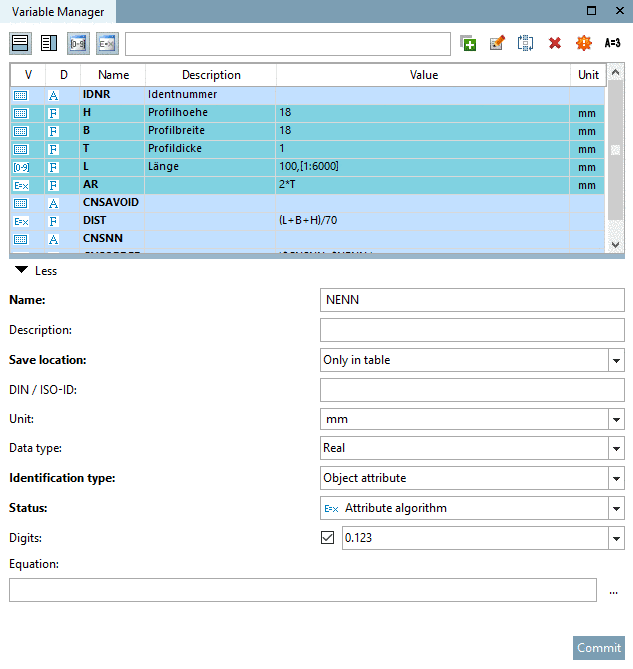Image resolution: width=633 pixels, height=669 pixels.
Task: Collapse details with the Less triangle
Action: 21,270
